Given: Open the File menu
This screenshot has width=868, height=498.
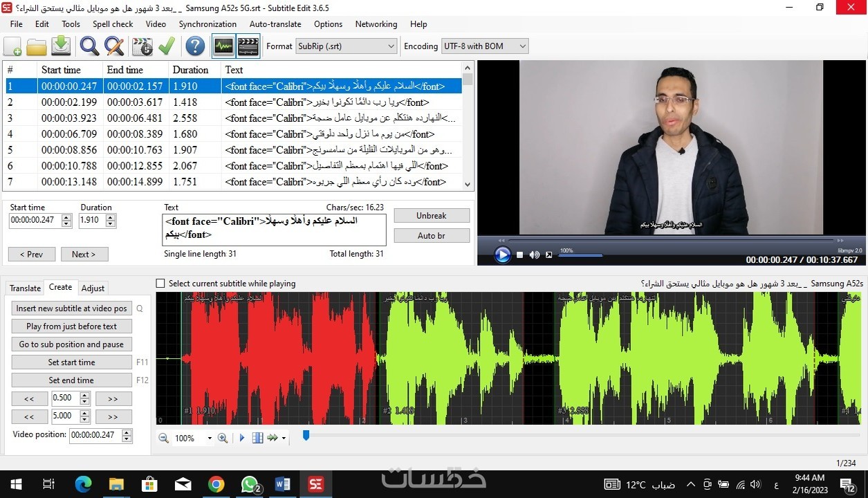Looking at the screenshot, I should click(x=17, y=24).
